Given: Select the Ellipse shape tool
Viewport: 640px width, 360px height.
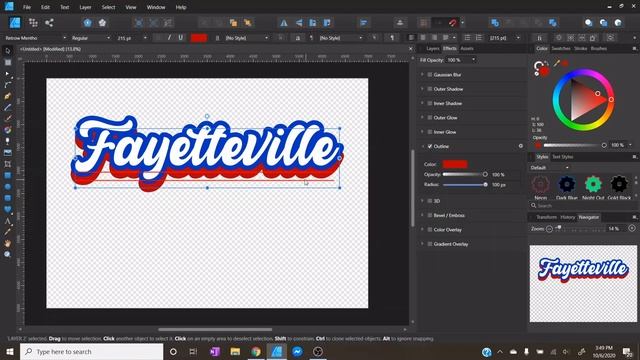Looking at the screenshot, I should (x=7, y=187).
